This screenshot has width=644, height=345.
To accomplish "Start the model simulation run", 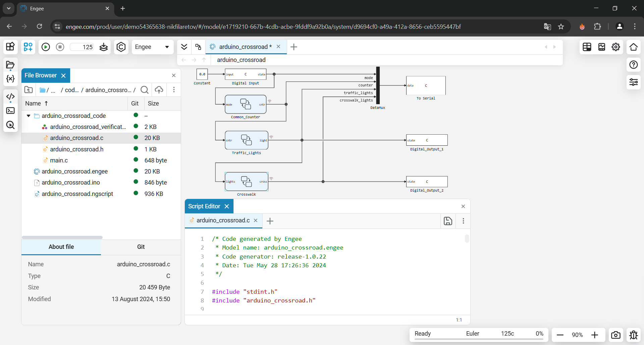I will click(46, 47).
